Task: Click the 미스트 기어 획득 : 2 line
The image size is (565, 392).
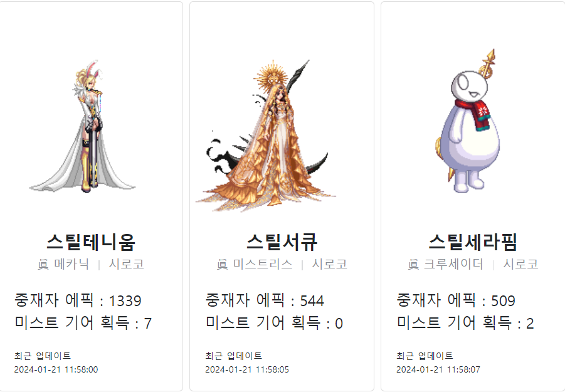Action: click(465, 322)
